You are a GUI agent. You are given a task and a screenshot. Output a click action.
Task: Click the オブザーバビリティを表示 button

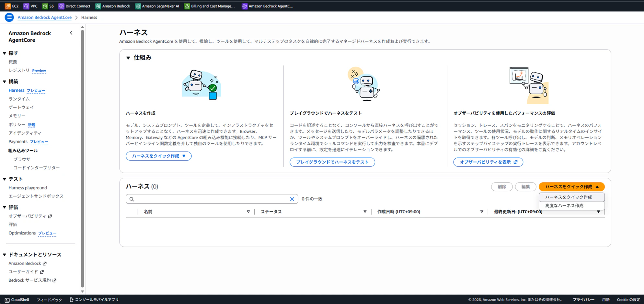pyautogui.click(x=488, y=162)
